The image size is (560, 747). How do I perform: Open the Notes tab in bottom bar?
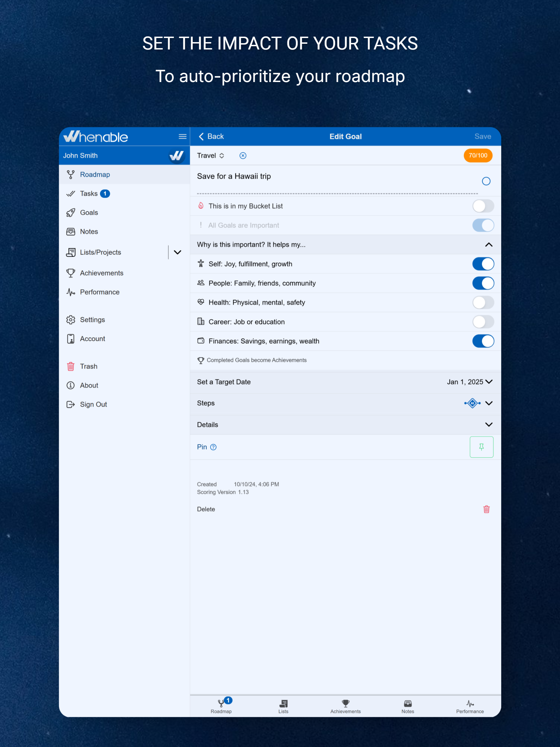tap(408, 707)
